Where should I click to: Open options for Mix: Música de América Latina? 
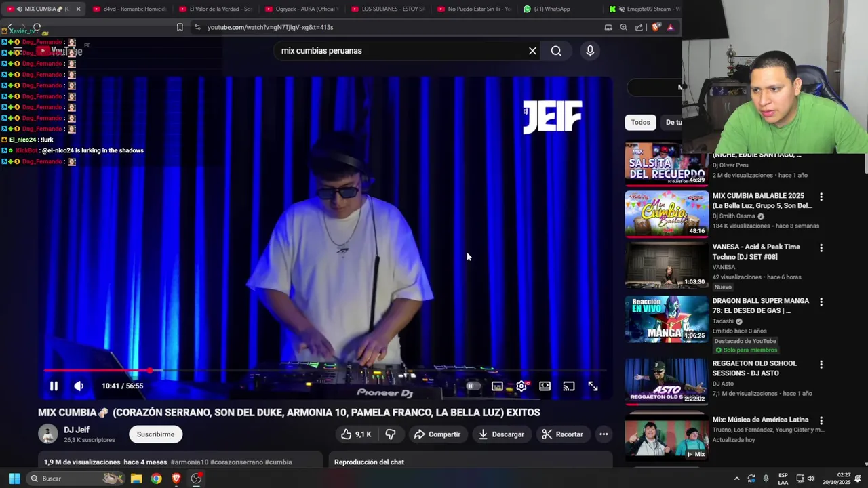[x=821, y=420]
